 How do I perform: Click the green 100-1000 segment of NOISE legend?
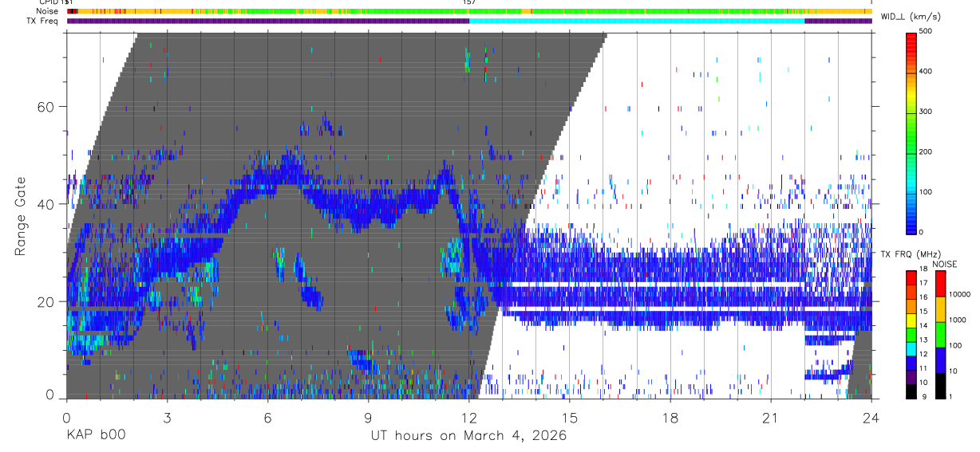click(940, 335)
